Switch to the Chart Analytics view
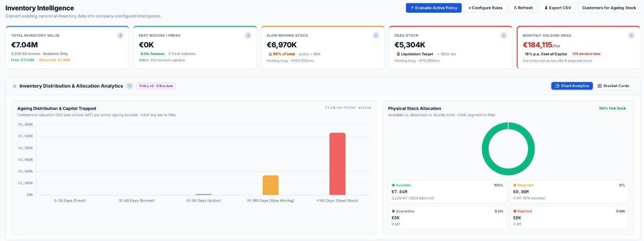Viewport: 644px width, 241px height. (572, 86)
